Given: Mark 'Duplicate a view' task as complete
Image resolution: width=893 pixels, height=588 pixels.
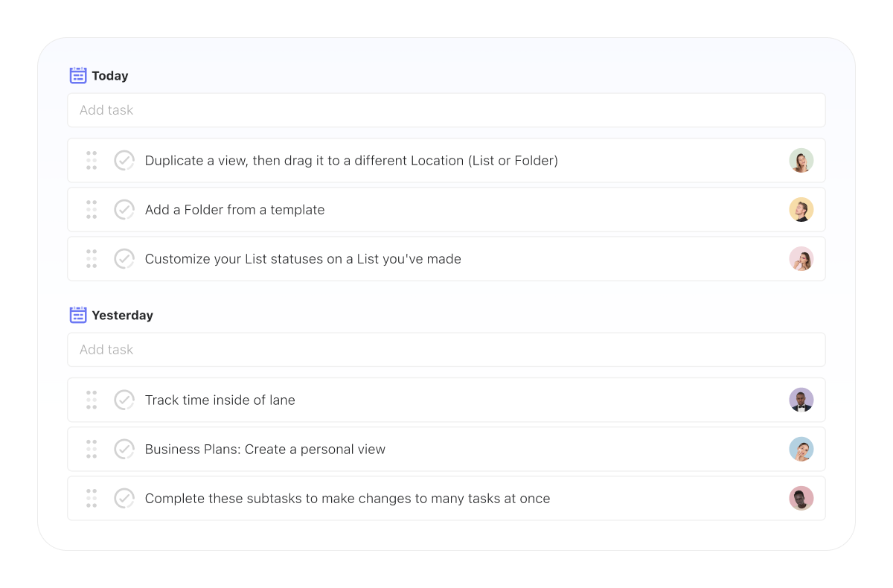Looking at the screenshot, I should click(124, 160).
